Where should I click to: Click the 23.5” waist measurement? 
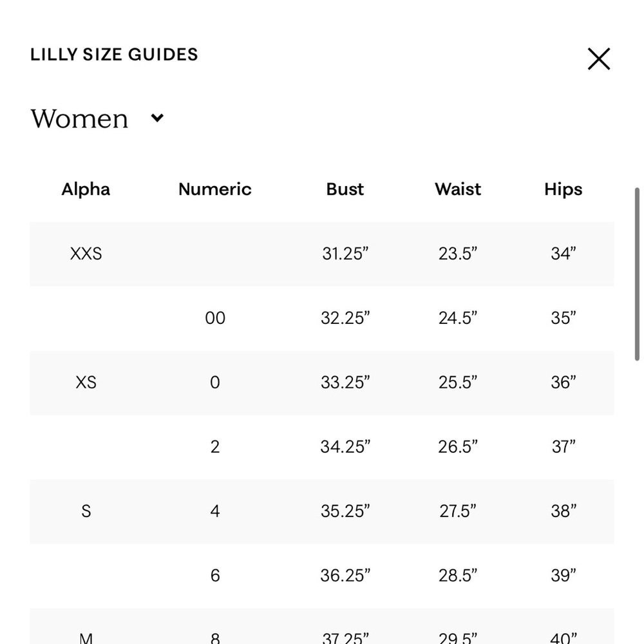click(x=458, y=254)
